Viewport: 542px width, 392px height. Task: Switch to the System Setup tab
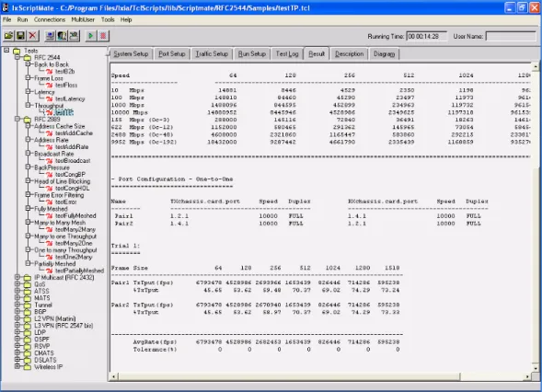coord(131,54)
